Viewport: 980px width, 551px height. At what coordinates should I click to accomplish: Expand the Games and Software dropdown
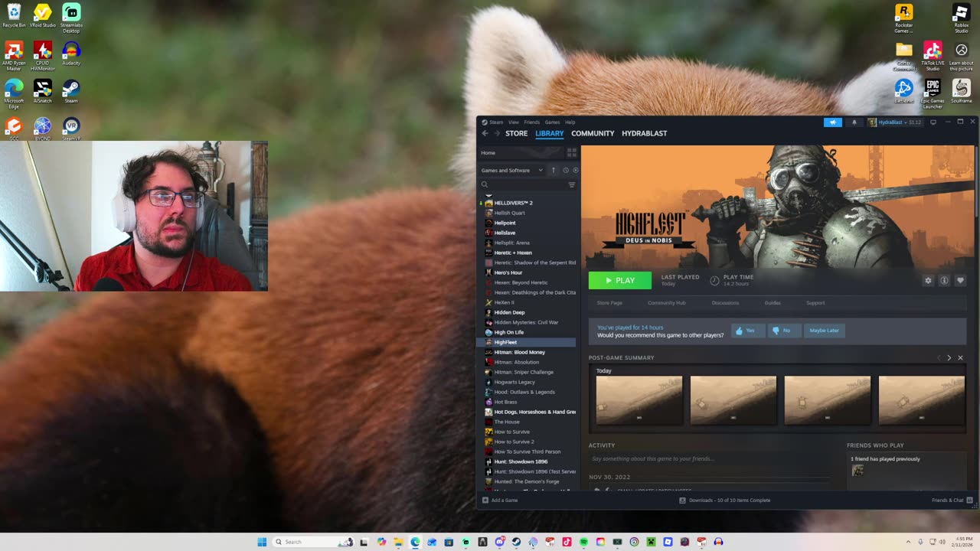click(512, 171)
